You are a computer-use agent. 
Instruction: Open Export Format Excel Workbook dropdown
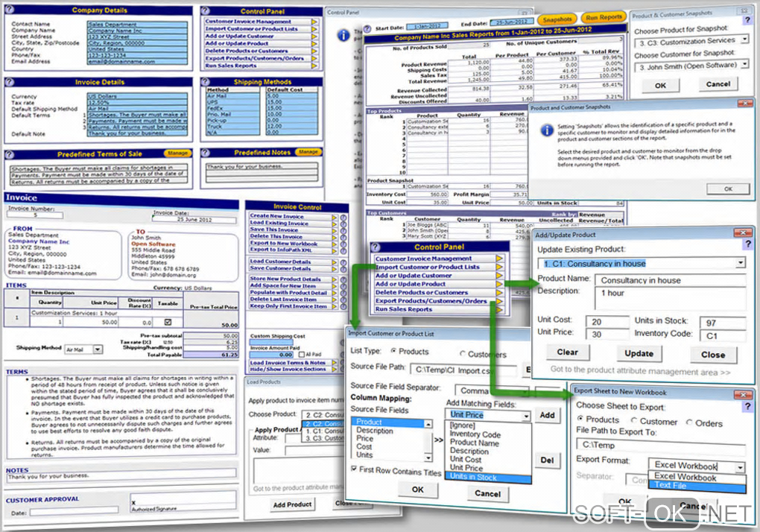coord(740,468)
